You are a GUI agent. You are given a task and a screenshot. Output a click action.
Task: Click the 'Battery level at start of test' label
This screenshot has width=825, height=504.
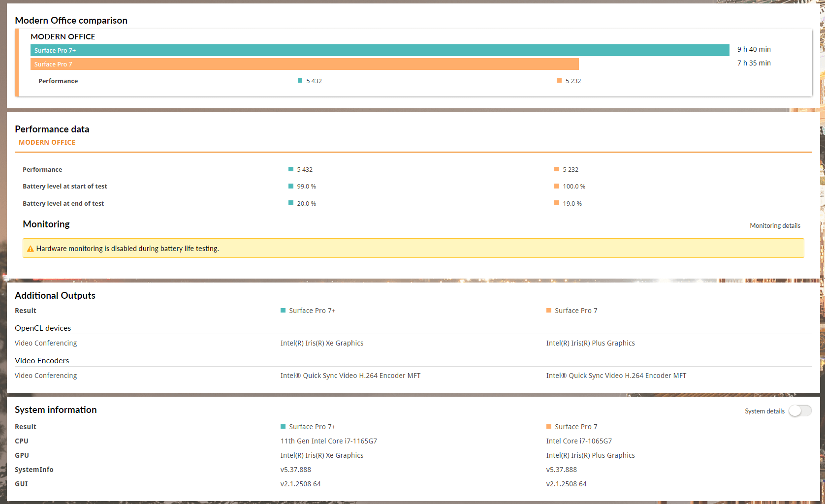tap(65, 186)
